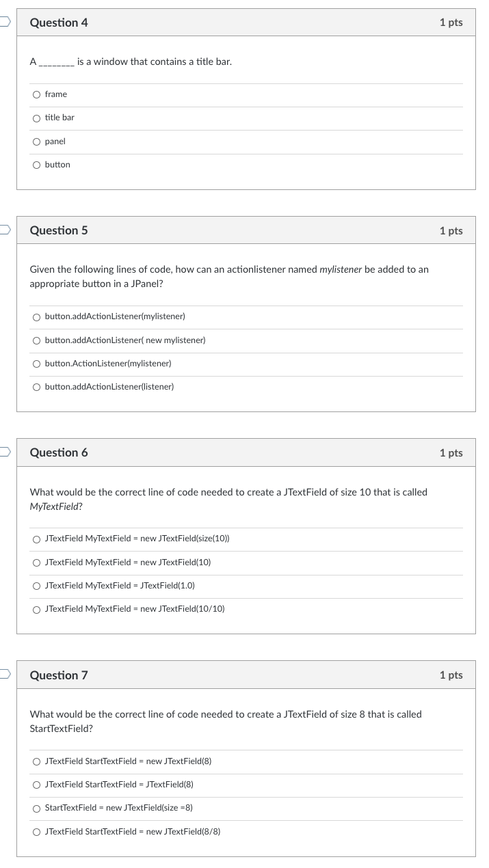Pick "new JTextField(10/10)" option
This screenshot has width=489, height=868.
tap(36, 609)
